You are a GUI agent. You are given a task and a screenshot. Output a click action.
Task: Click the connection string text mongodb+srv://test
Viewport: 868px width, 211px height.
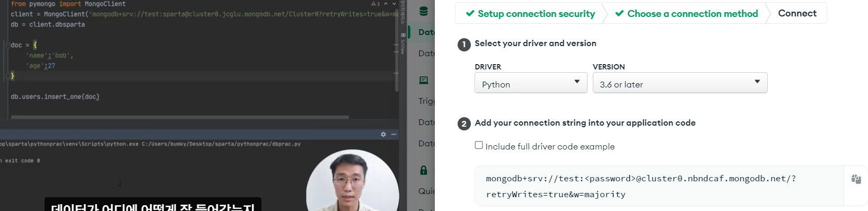click(x=641, y=179)
